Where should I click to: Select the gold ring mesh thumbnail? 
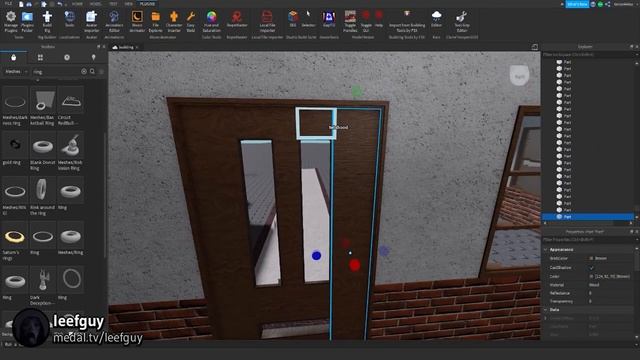pyautogui.click(x=15, y=145)
